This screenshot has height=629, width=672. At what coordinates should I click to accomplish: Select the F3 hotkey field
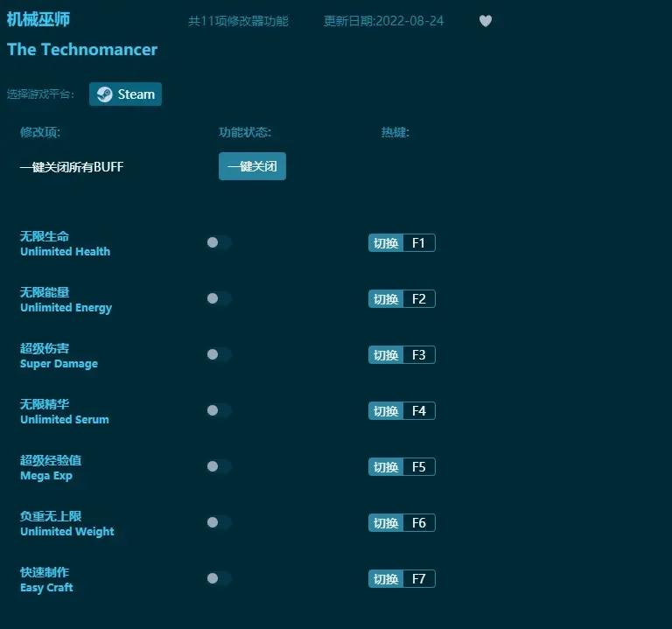click(x=419, y=355)
